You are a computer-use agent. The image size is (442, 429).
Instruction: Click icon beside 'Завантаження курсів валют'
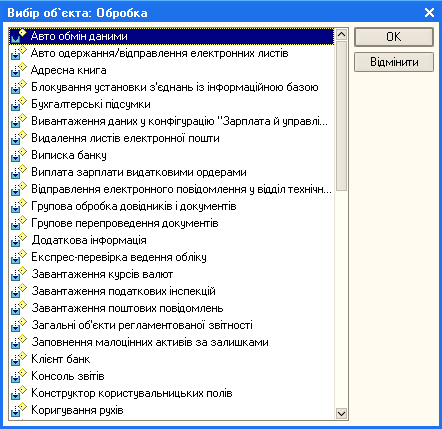[x=18, y=274]
